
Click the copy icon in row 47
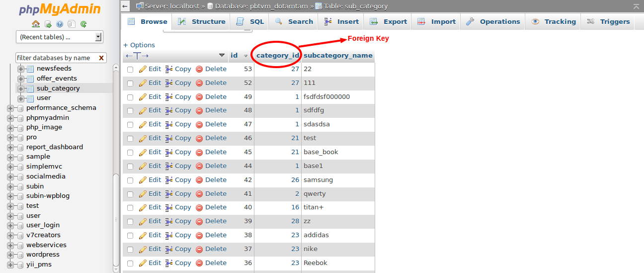click(x=169, y=124)
